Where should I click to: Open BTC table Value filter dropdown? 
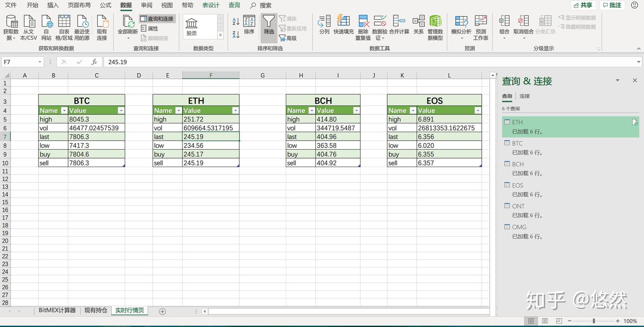point(121,111)
